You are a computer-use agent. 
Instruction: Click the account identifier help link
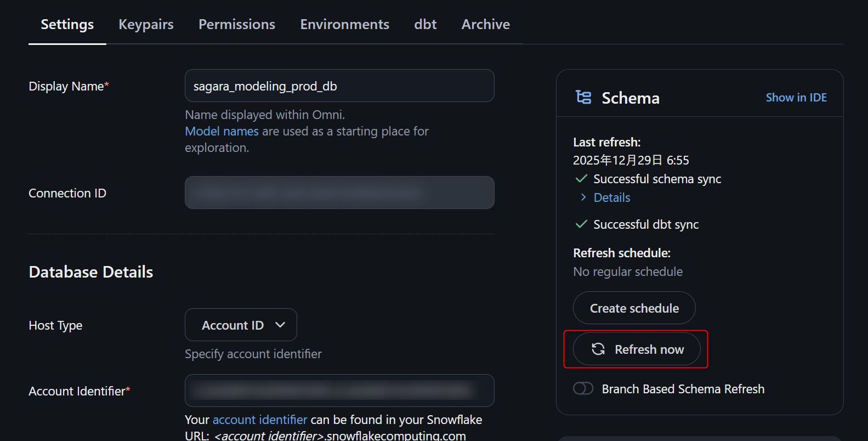[x=260, y=420]
